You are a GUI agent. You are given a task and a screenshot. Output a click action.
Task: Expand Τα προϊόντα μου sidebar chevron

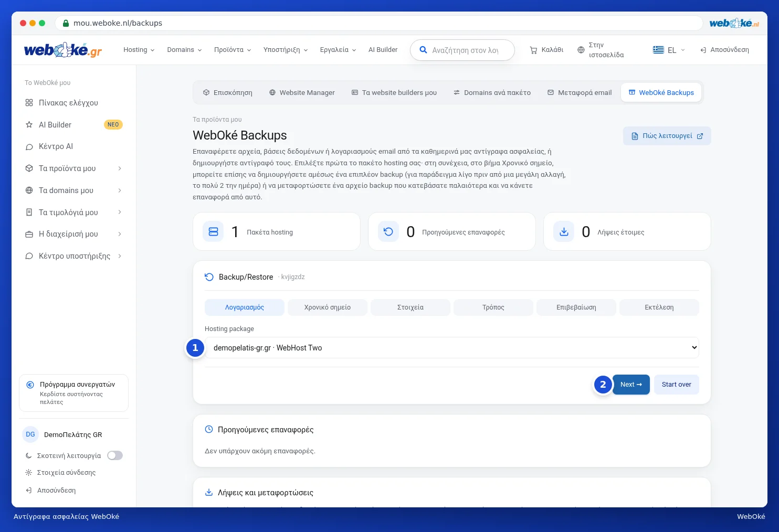click(x=120, y=168)
